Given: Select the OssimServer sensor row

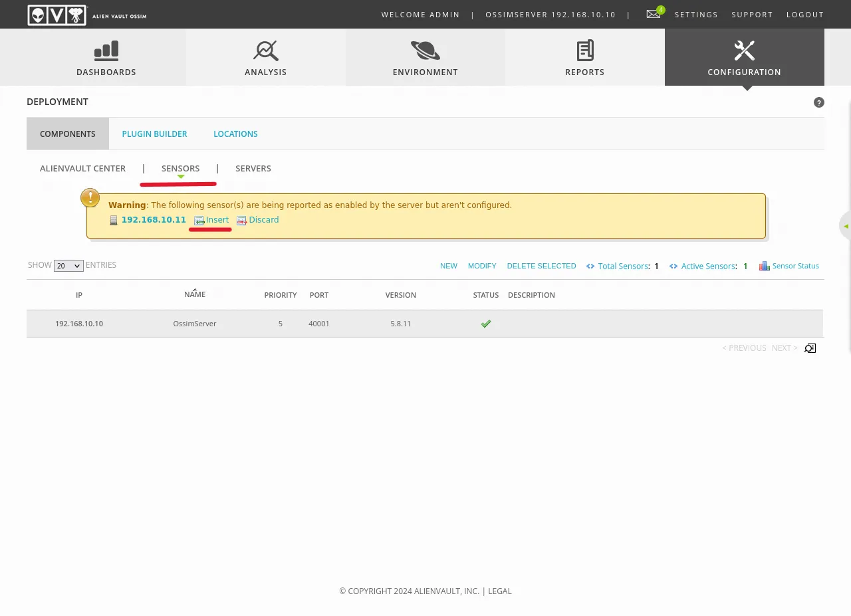Looking at the screenshot, I should coord(195,324).
